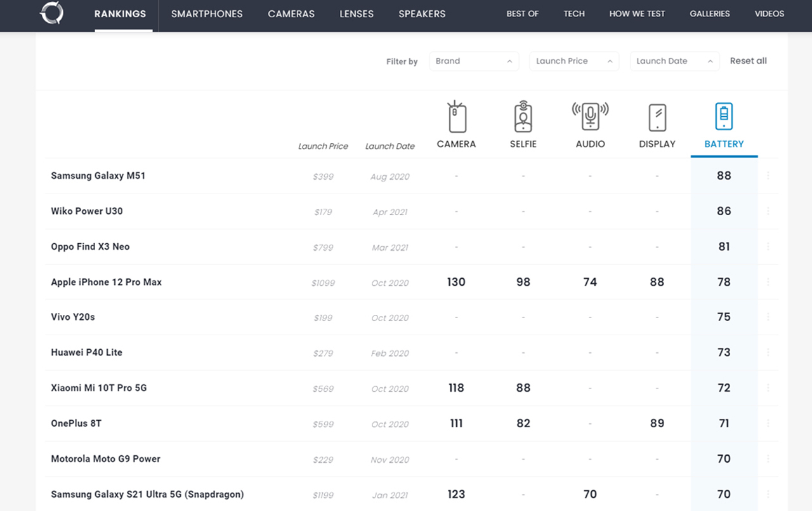Click Huawei P40 Lite battery score 73
Viewport: 812px width, 511px height.
pyautogui.click(x=724, y=352)
